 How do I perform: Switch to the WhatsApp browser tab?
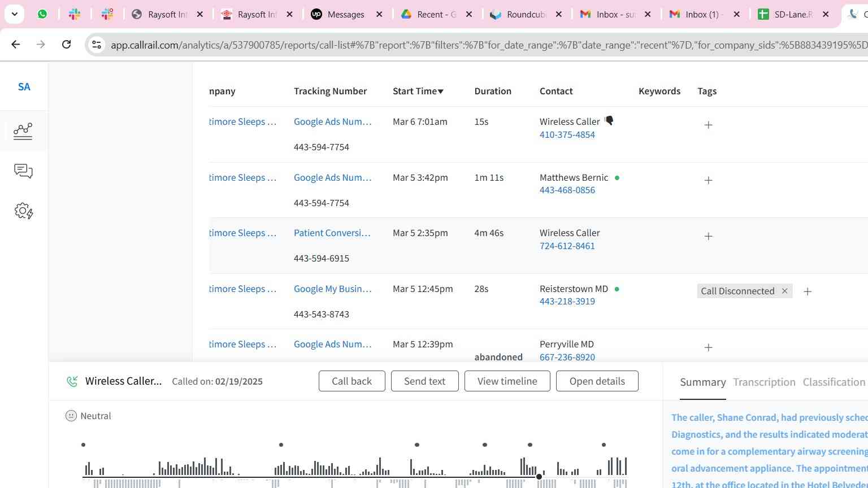coord(42,14)
